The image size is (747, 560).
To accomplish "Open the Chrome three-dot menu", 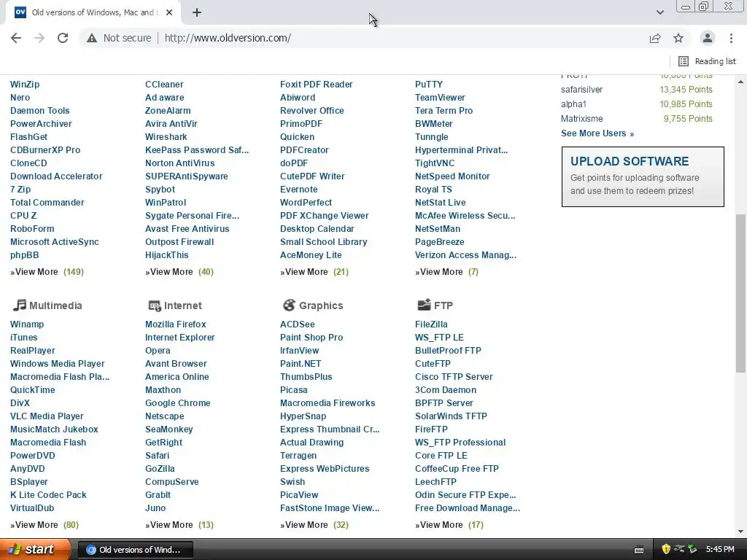I will click(731, 38).
